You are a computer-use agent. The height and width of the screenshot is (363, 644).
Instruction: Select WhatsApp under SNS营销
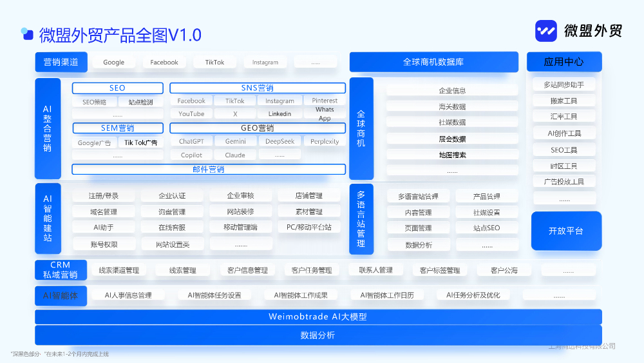[x=325, y=114]
